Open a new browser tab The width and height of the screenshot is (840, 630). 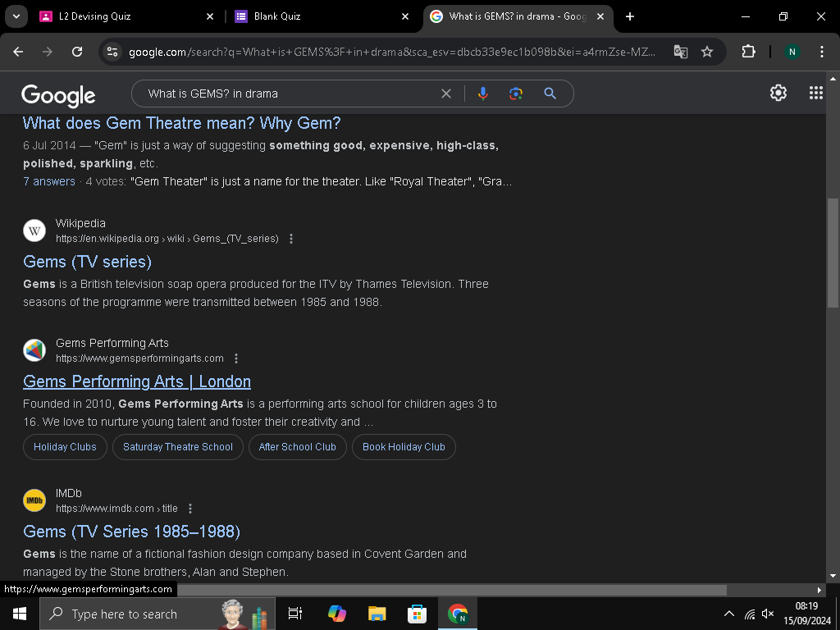coord(630,16)
